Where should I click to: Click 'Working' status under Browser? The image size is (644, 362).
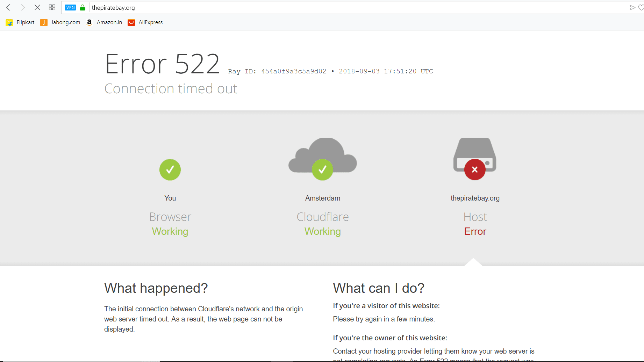[170, 231]
